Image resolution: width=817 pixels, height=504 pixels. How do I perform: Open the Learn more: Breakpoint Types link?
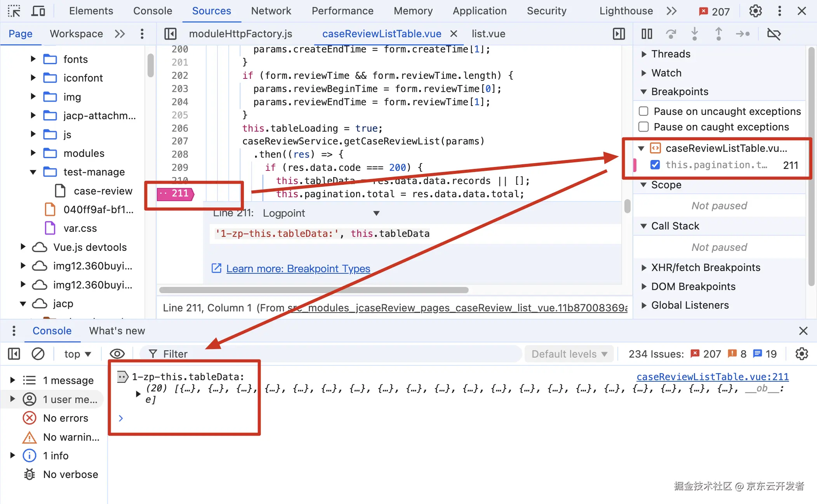click(298, 269)
